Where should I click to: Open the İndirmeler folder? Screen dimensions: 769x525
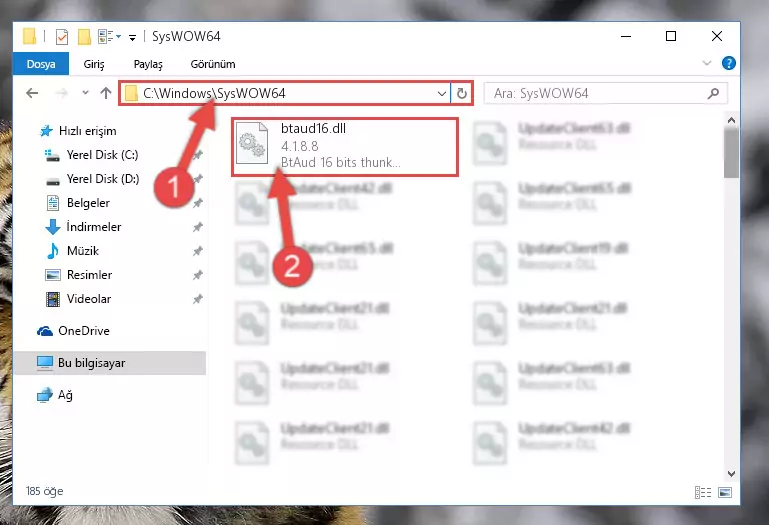tap(83, 227)
